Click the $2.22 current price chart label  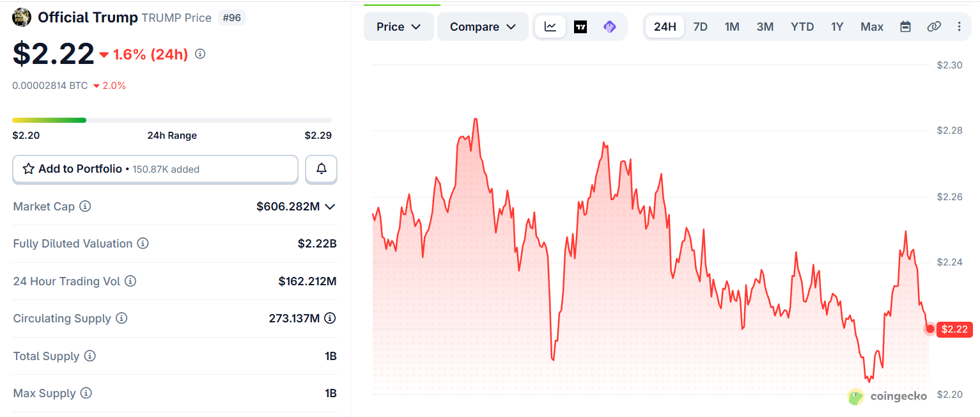pyautogui.click(x=954, y=329)
